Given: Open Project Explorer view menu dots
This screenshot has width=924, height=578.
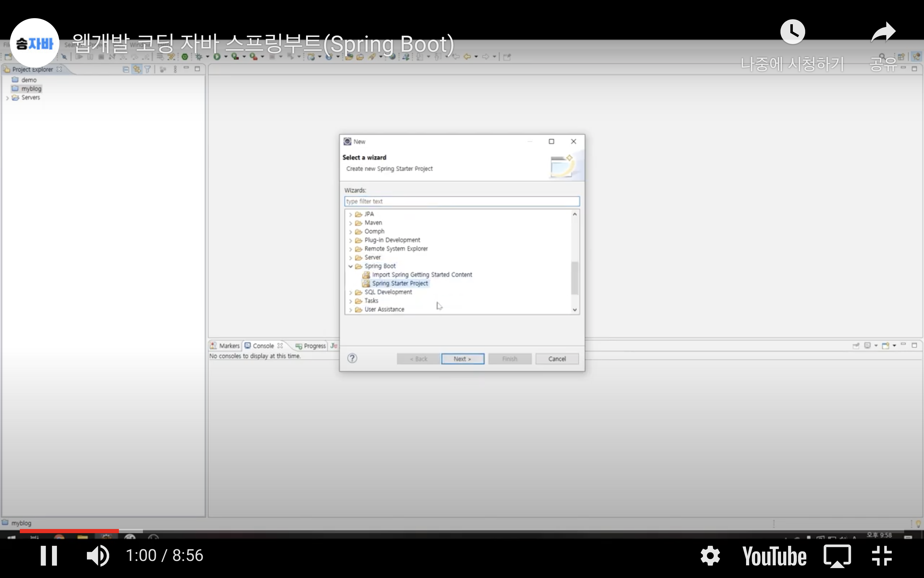Looking at the screenshot, I should (x=175, y=69).
